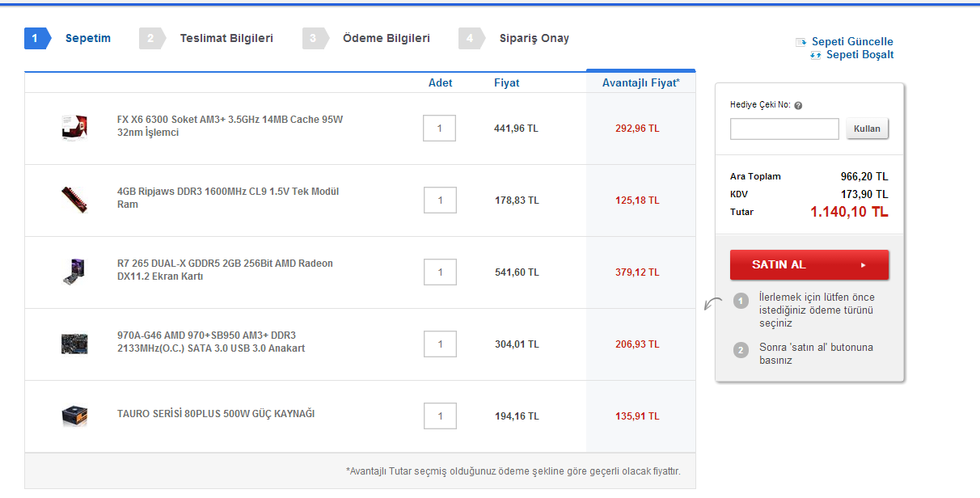Click the Sepeti Güncelle icon
980x498 pixels.
point(801,42)
